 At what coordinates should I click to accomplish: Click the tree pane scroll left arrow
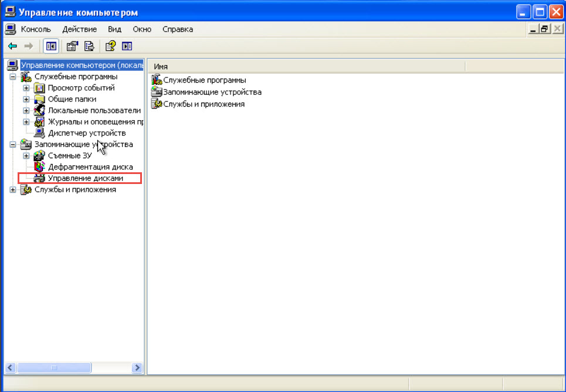click(10, 368)
